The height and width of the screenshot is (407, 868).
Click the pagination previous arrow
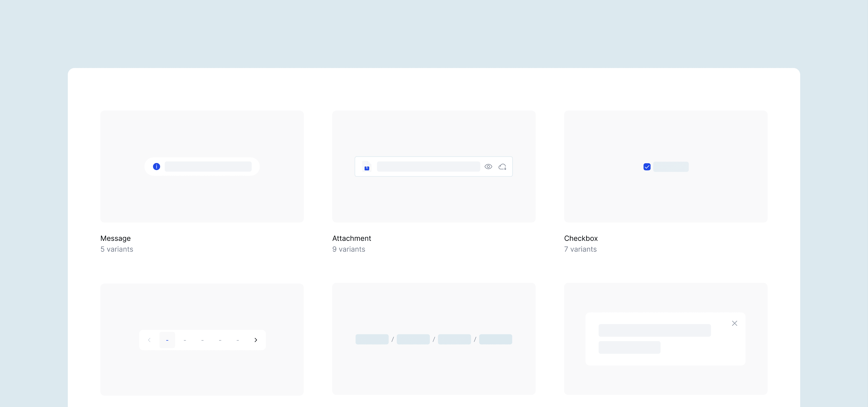pos(149,340)
